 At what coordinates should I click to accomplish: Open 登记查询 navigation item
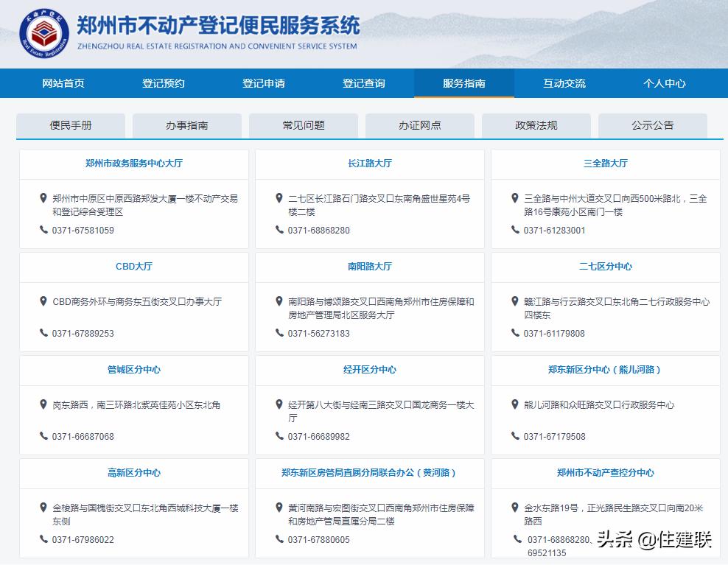point(364,83)
